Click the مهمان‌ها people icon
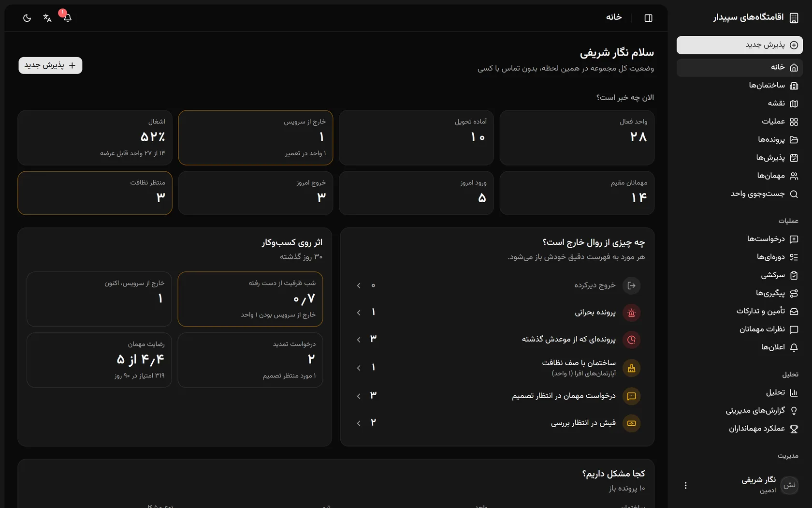The height and width of the screenshot is (508, 812). (794, 176)
